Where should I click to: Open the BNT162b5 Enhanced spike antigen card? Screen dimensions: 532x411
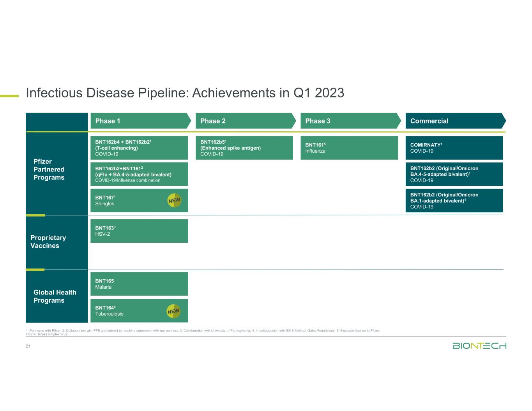pos(244,148)
